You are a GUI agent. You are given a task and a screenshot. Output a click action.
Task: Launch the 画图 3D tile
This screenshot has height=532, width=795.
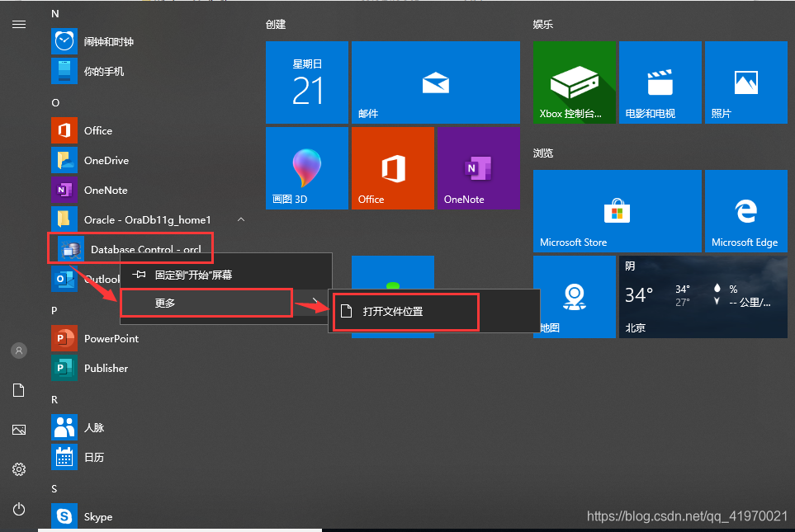point(307,168)
